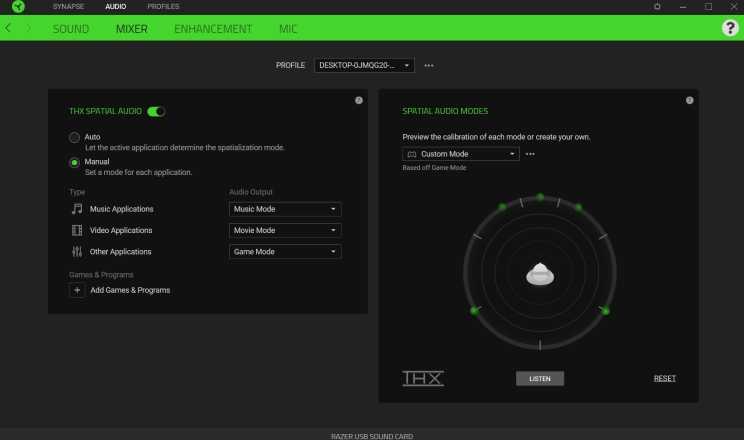
Task: Click the Razer logo icon
Action: [18, 7]
